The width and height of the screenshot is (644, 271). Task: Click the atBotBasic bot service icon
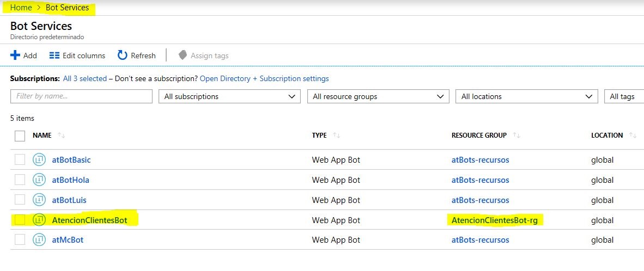pos(39,160)
